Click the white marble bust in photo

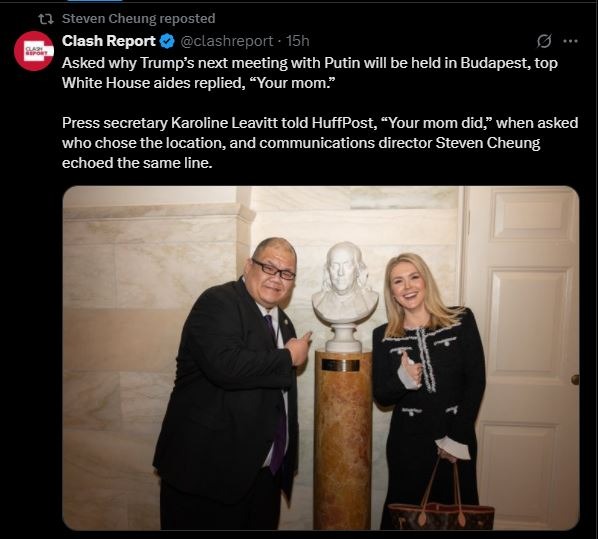click(x=344, y=297)
